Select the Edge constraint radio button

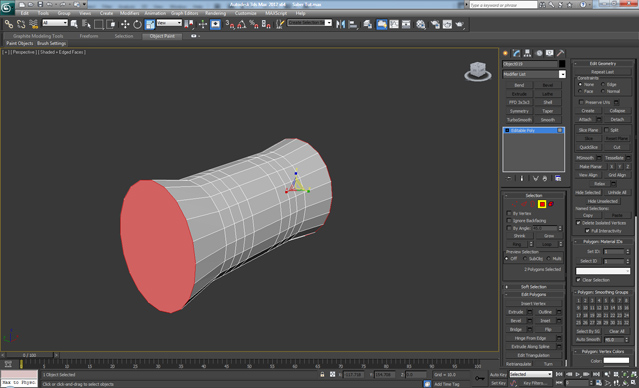tap(603, 84)
